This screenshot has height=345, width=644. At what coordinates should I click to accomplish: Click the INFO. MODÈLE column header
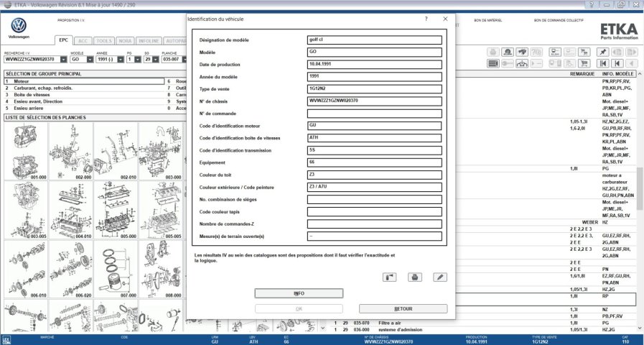[618, 74]
